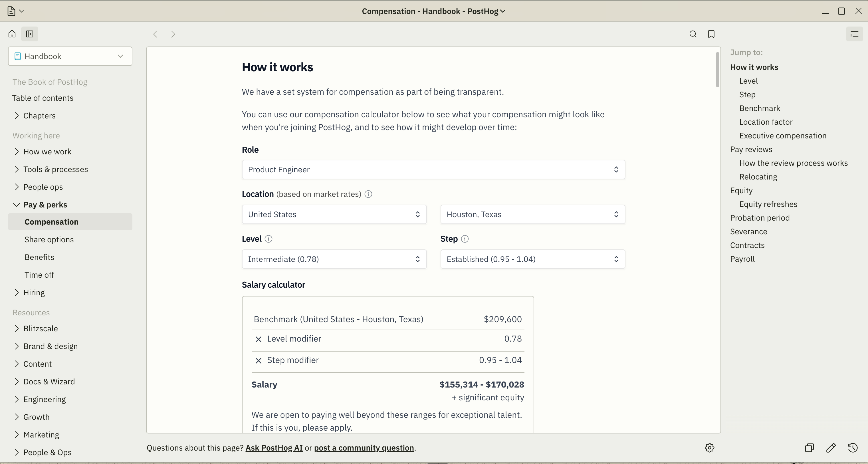Open Share options in the sidebar
Image resolution: width=868 pixels, height=464 pixels.
click(x=49, y=240)
